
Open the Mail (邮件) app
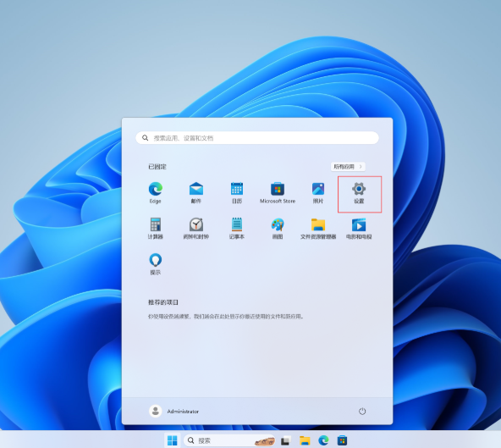coord(195,193)
